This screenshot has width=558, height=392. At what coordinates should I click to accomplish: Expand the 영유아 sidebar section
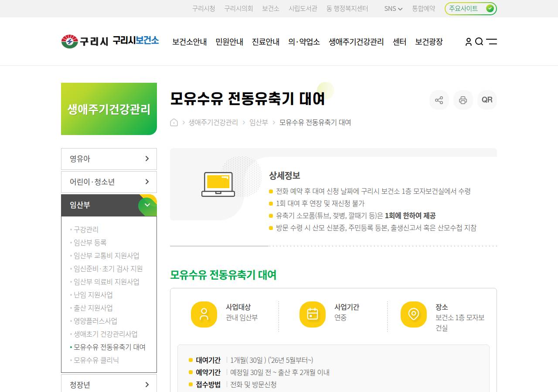109,159
